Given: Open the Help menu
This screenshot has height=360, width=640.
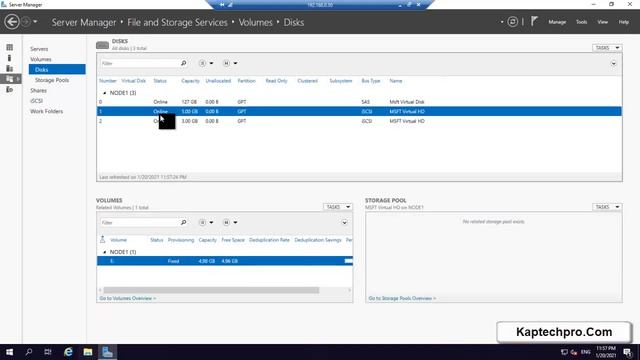Looking at the screenshot, I should click(624, 22).
